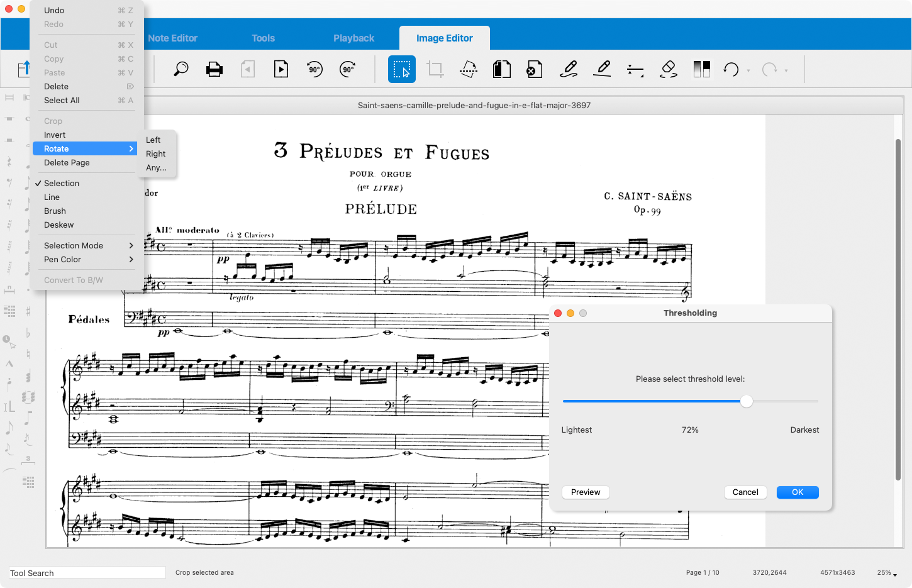Expand the Rotate submenu arrow

pyautogui.click(x=131, y=149)
